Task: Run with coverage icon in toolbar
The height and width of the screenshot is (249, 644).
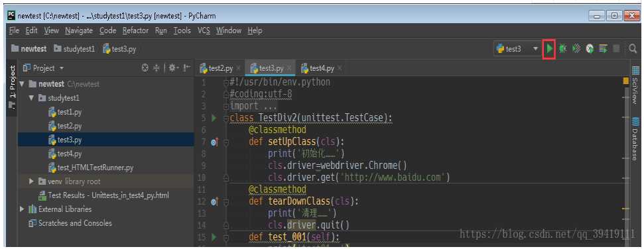Action: [x=576, y=49]
